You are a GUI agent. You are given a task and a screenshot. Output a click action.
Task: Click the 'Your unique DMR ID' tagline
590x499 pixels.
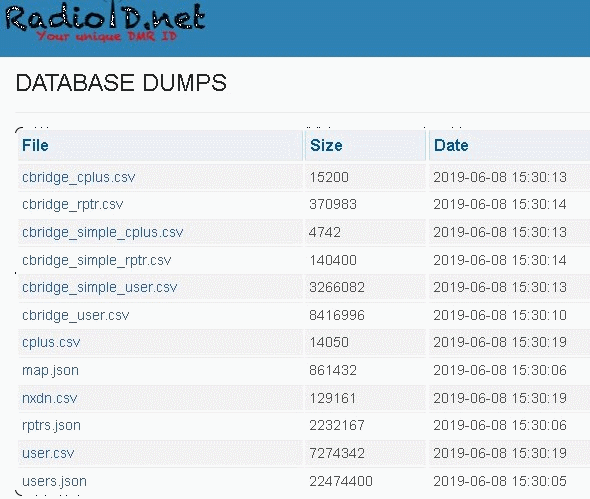[x=106, y=37]
